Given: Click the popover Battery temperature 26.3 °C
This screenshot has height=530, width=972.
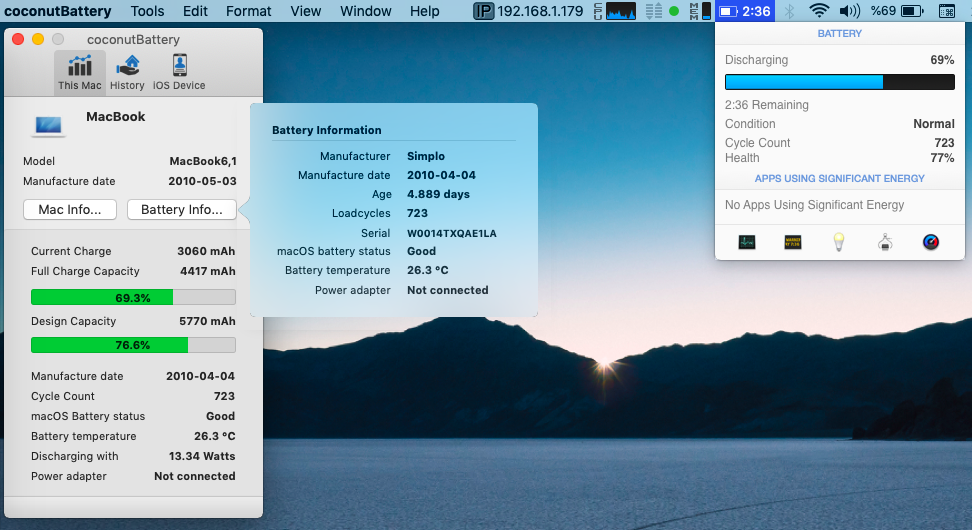Looking at the screenshot, I should pyautogui.click(x=428, y=270).
